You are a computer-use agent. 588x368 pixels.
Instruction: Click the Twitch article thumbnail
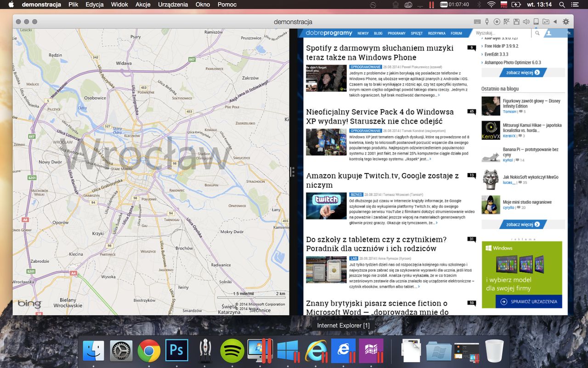coord(326,206)
